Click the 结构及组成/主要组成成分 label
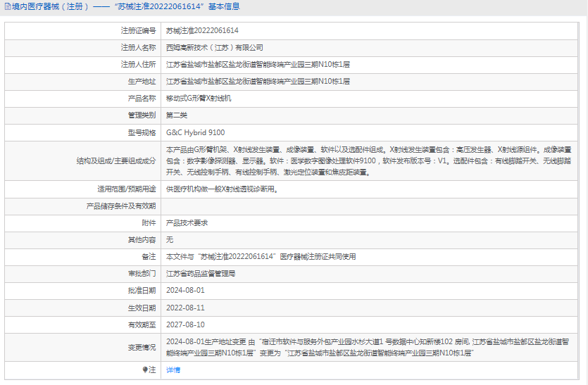 coord(116,160)
